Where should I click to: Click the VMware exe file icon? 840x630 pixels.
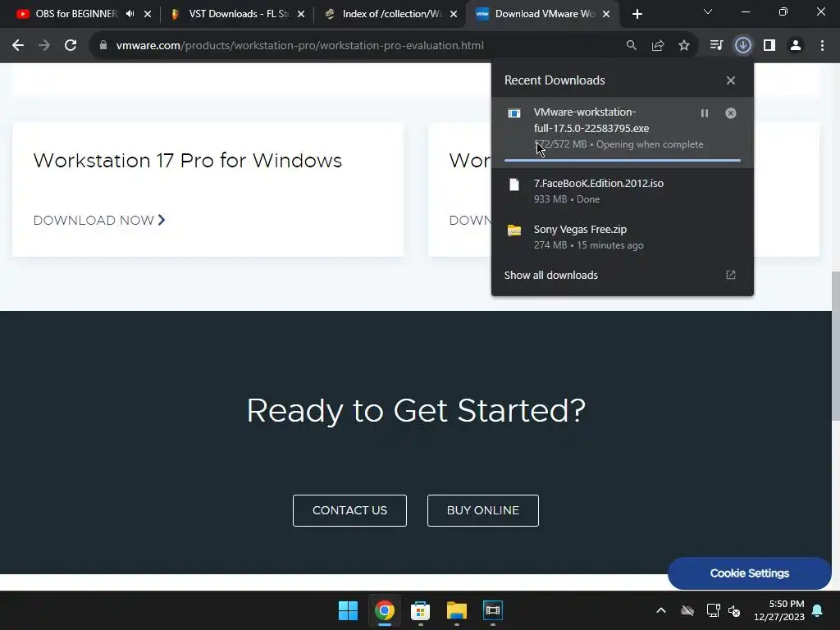pos(514,113)
